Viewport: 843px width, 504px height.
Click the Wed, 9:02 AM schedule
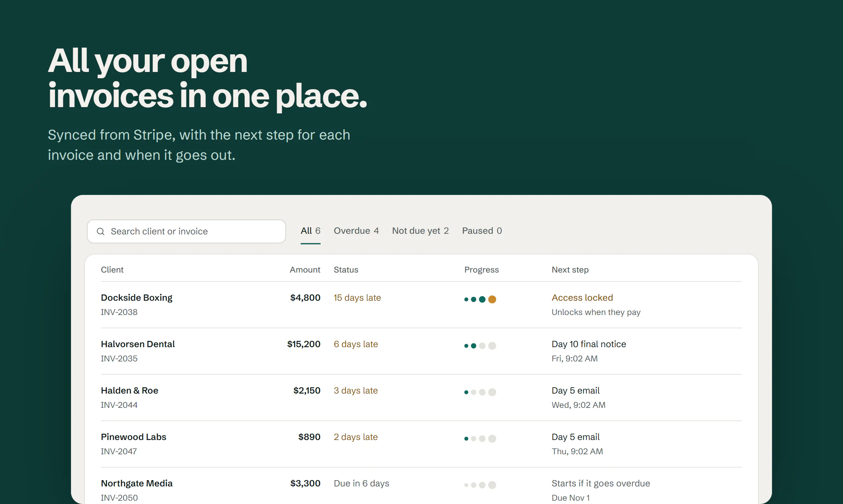click(x=578, y=405)
